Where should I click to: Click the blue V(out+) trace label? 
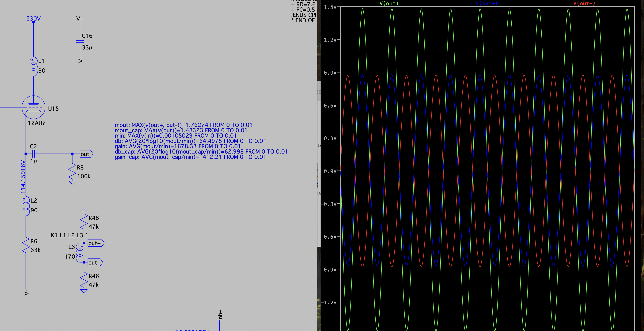486,3
